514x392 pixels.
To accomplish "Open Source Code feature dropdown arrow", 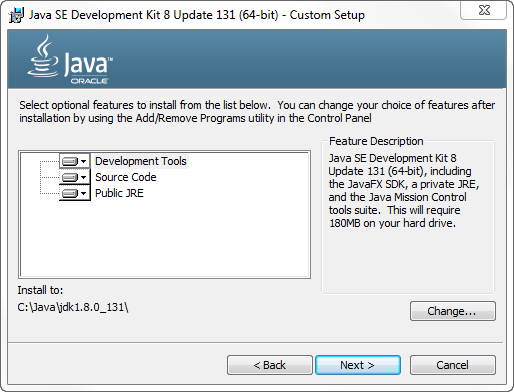I will click(84, 177).
